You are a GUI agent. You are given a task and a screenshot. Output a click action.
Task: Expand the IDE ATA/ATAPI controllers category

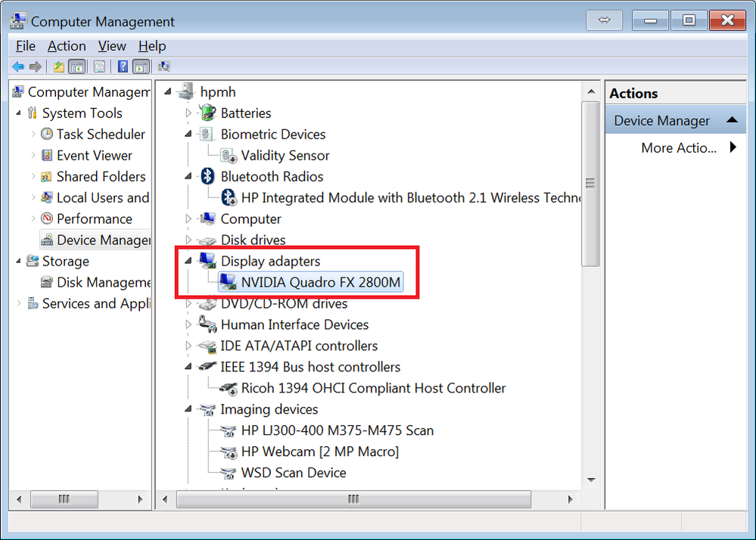[188, 346]
